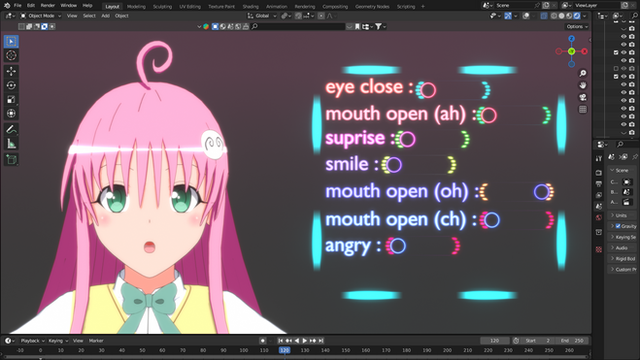Select the Annotate pencil tool
Viewport: 640px width, 360px height.
[x=11, y=129]
